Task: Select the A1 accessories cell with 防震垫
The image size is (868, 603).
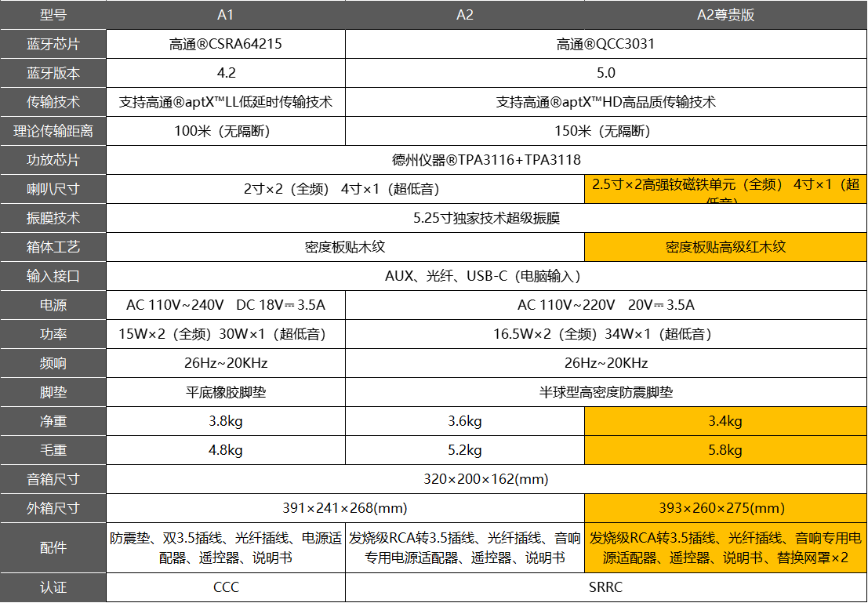Action: (226, 548)
